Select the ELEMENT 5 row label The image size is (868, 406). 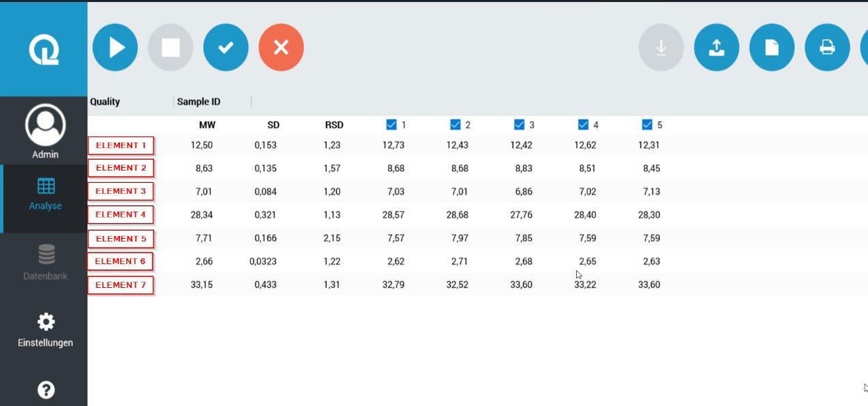(x=121, y=239)
